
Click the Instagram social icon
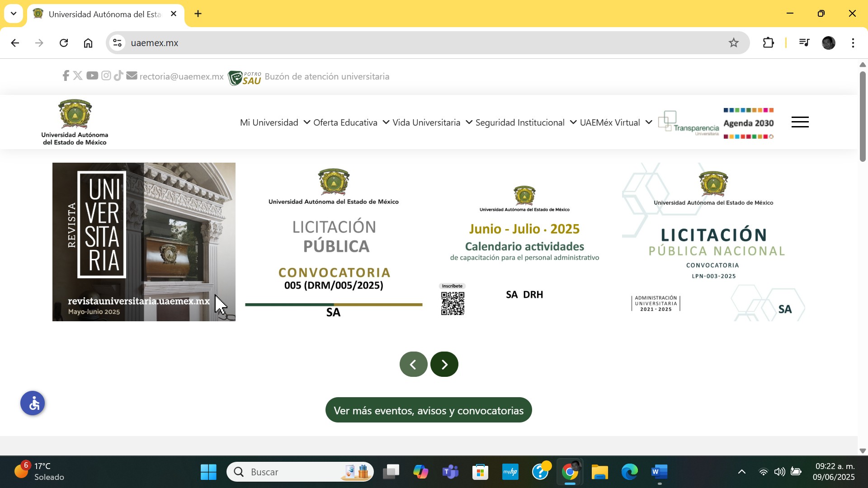[106, 76]
